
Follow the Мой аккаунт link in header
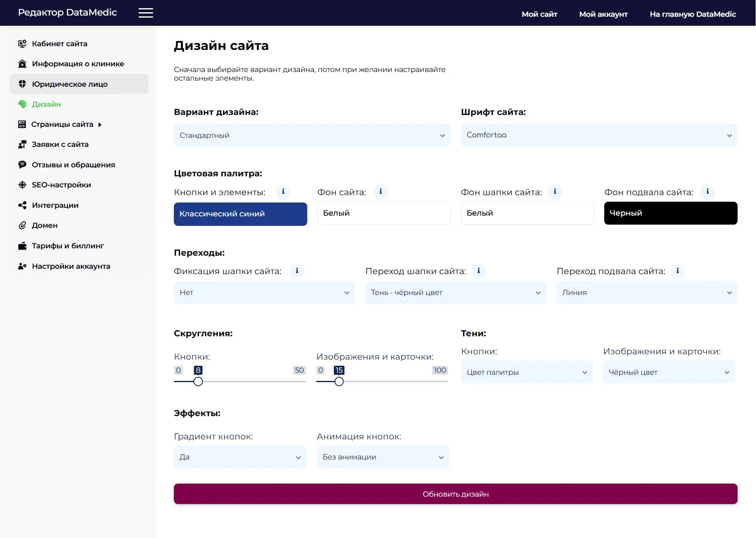(x=603, y=14)
